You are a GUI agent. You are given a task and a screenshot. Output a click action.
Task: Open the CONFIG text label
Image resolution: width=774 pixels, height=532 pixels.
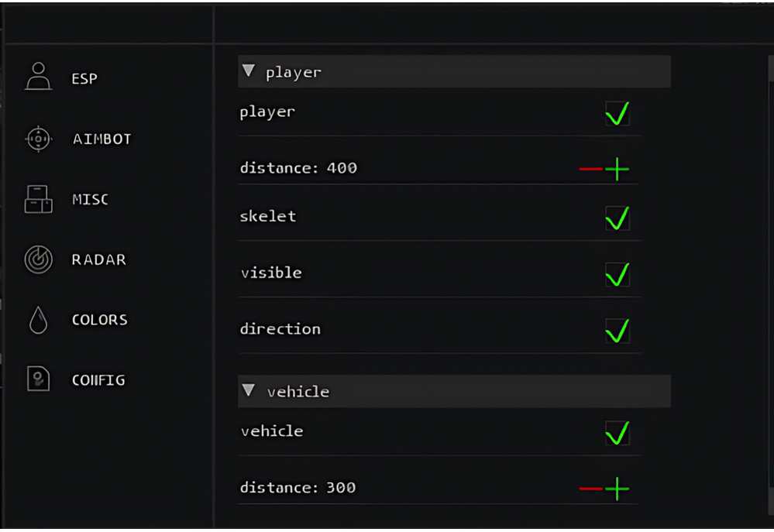98,380
